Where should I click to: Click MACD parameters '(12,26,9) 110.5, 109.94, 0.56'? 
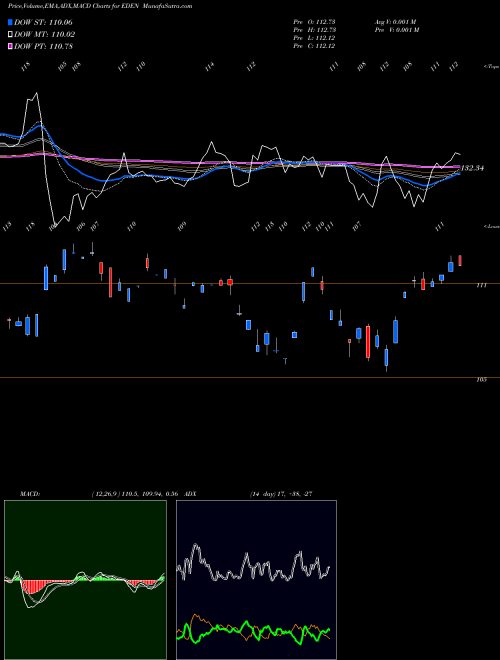[135, 494]
